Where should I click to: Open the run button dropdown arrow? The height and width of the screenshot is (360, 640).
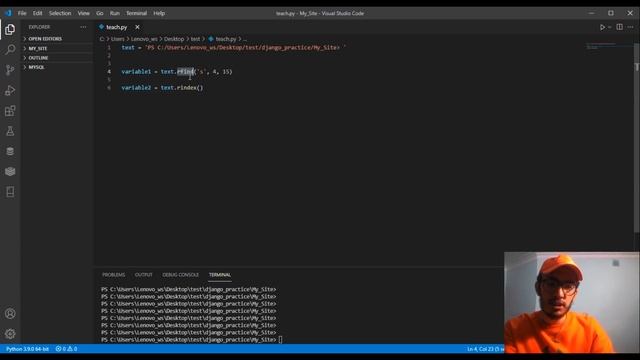[610, 27]
